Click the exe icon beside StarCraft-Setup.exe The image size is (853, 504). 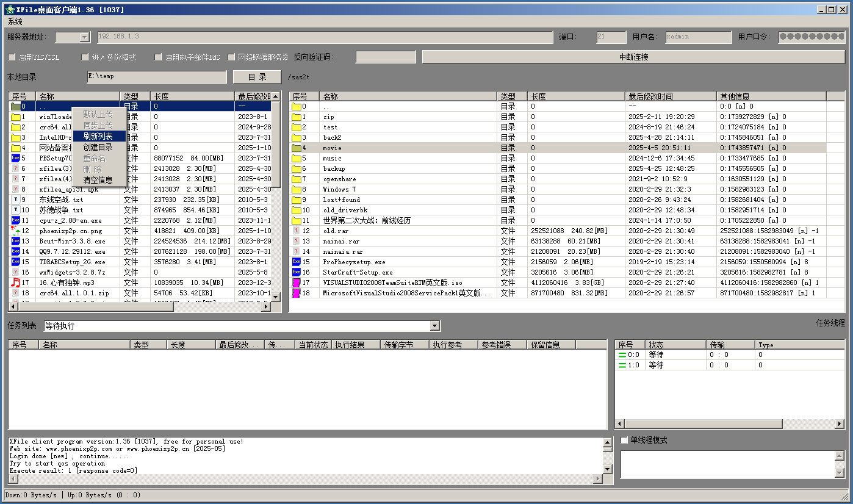(x=297, y=272)
